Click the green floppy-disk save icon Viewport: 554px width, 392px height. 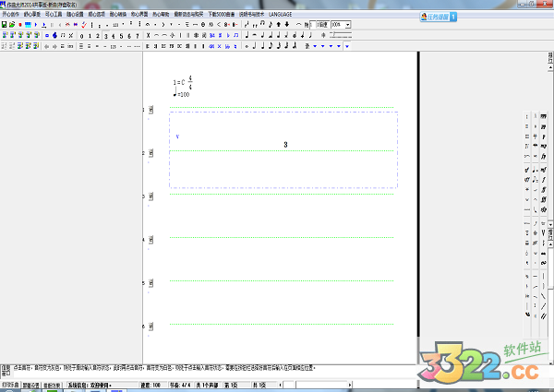(x=4, y=25)
